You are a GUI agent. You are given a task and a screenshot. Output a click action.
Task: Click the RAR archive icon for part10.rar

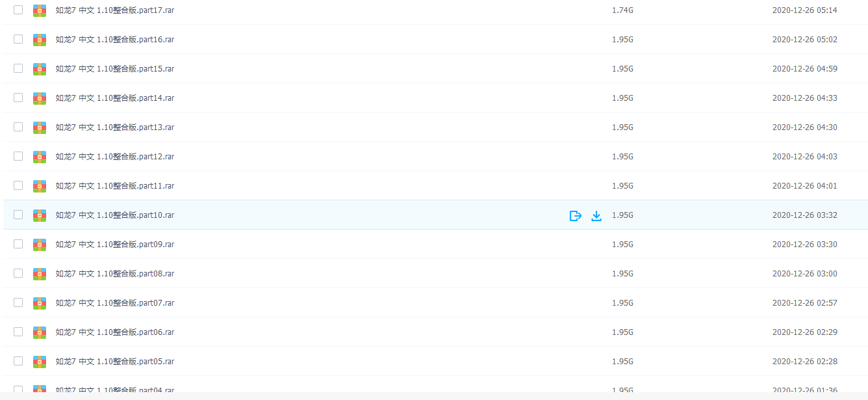(x=40, y=215)
